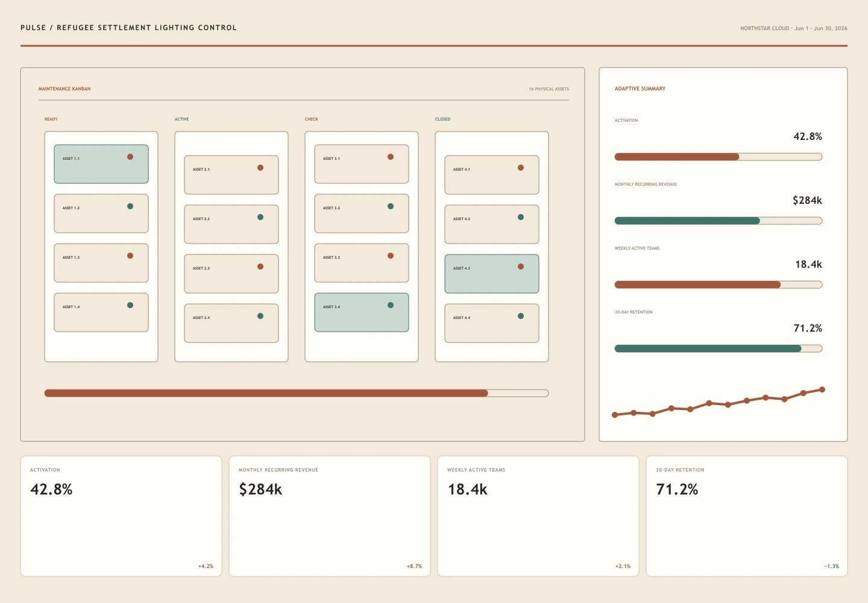Click the 30-Day Retention summary bar
Viewport: 868px width, 603px height.
point(719,349)
